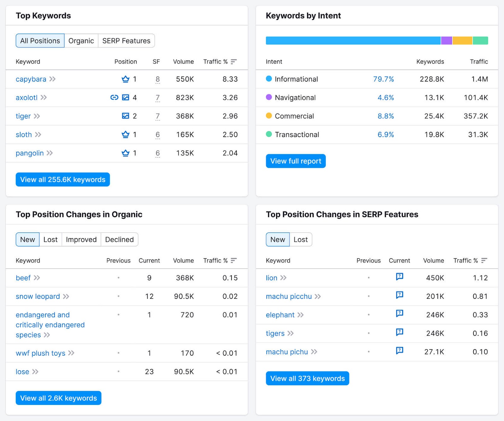Open the Informational intent 79.7% link

[384, 79]
